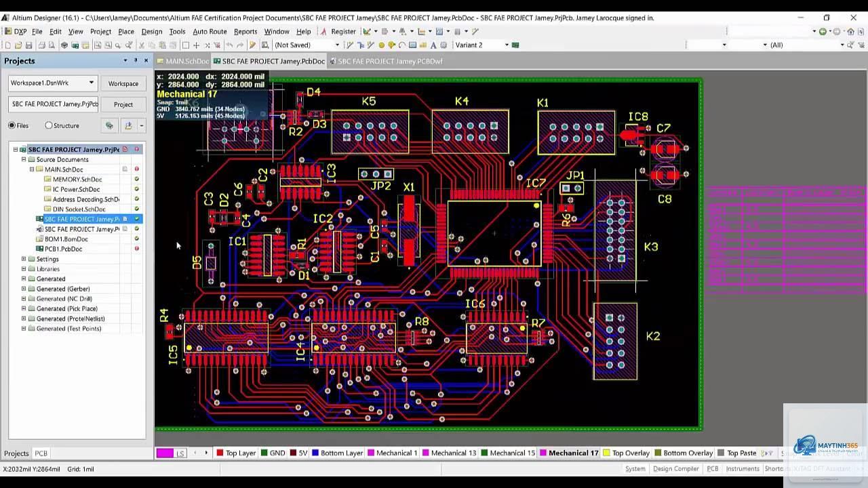Open the Workspace1.DsnWrk dropdown
The width and height of the screenshot is (868, 488).
tap(91, 83)
